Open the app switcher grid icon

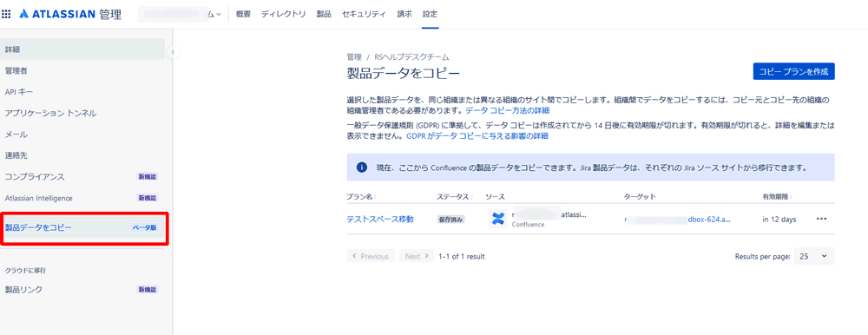coord(7,15)
